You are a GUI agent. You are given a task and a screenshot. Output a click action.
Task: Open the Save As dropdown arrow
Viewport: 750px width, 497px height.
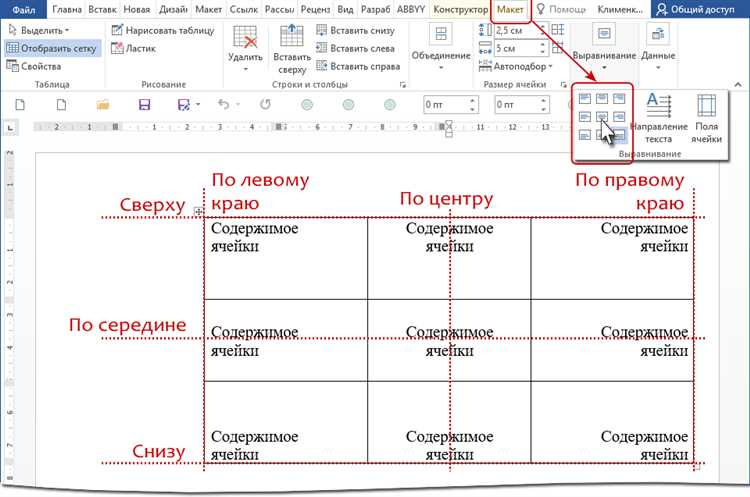coord(198,104)
